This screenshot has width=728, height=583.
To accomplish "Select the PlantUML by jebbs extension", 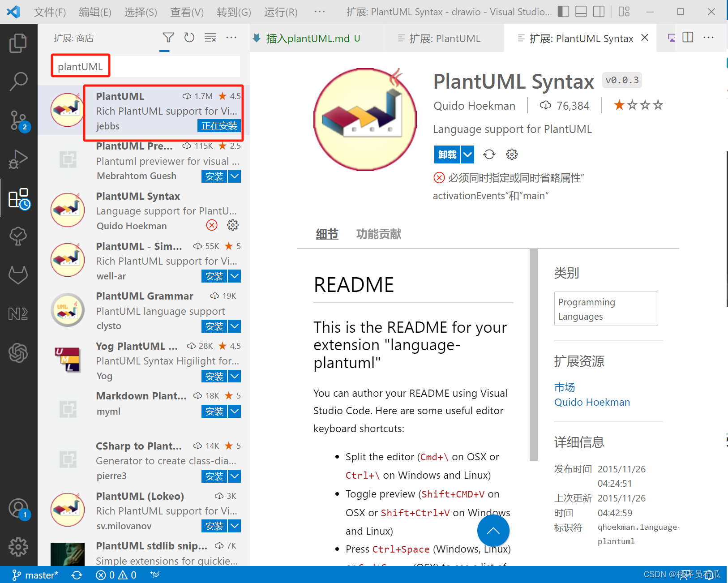I will (144, 110).
